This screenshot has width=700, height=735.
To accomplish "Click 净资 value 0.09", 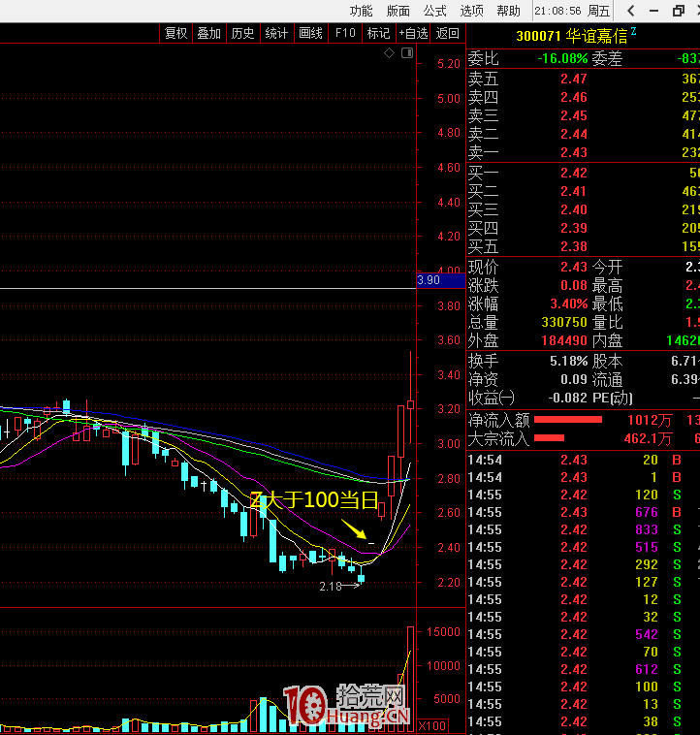I will tap(574, 379).
